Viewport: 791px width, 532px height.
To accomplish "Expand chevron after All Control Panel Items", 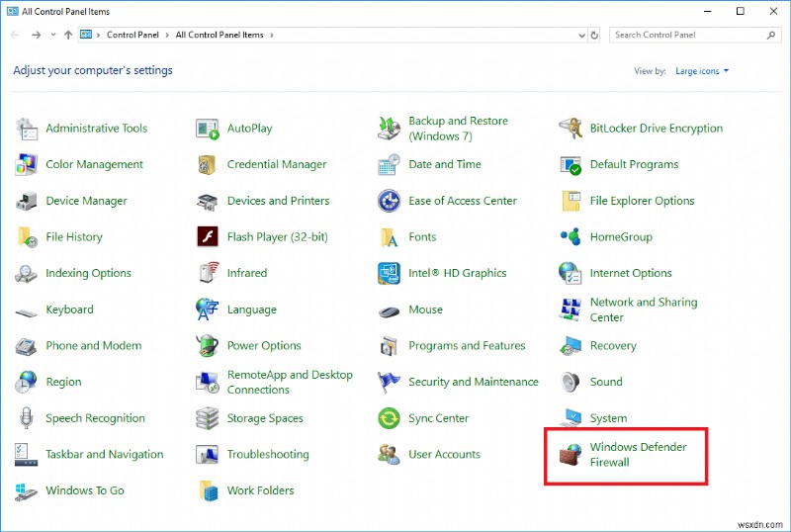I will point(272,35).
